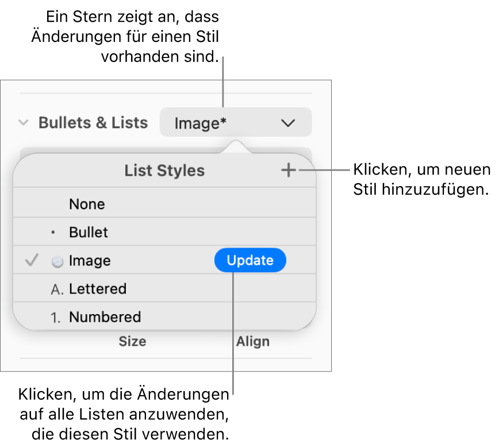Click the plus icon to add a list style
The image size is (499, 448).
pyautogui.click(x=289, y=170)
